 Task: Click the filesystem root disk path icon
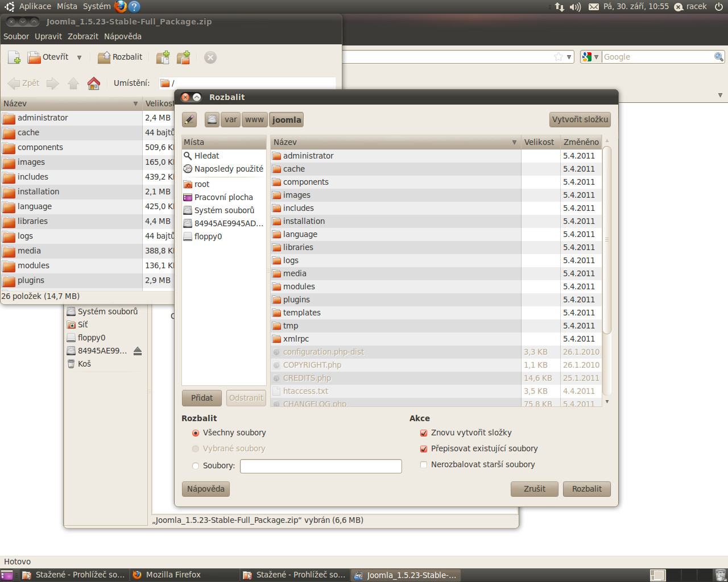click(x=212, y=120)
